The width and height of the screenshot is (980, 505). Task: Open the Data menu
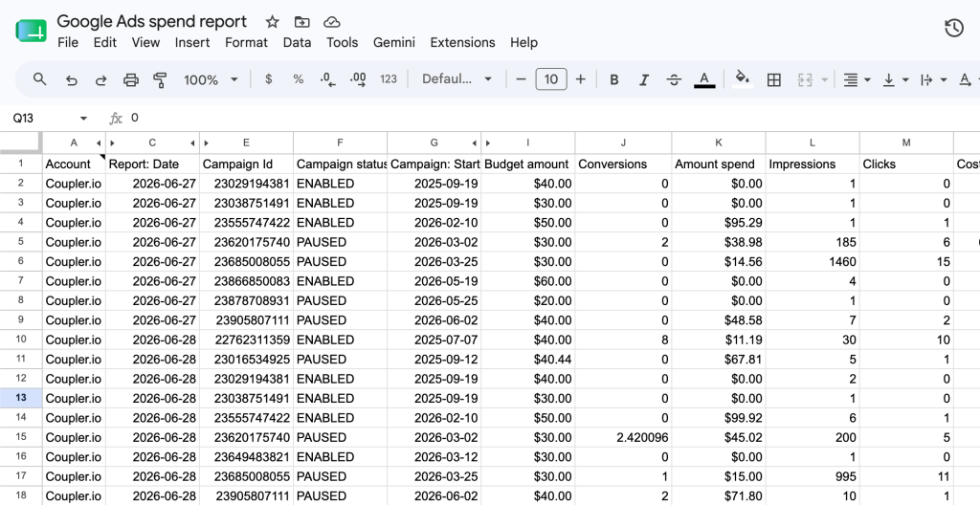click(x=297, y=42)
